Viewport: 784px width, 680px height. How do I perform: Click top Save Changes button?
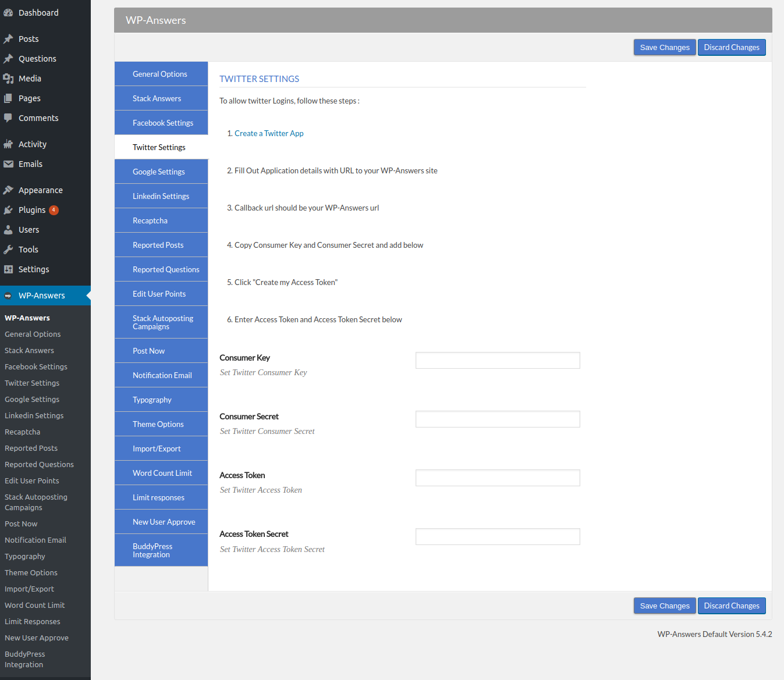tap(665, 48)
